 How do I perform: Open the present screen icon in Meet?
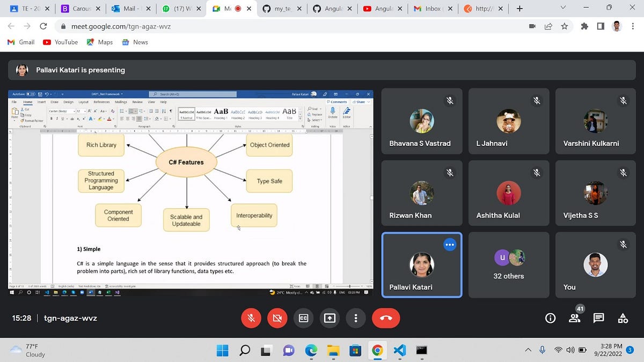click(330, 318)
